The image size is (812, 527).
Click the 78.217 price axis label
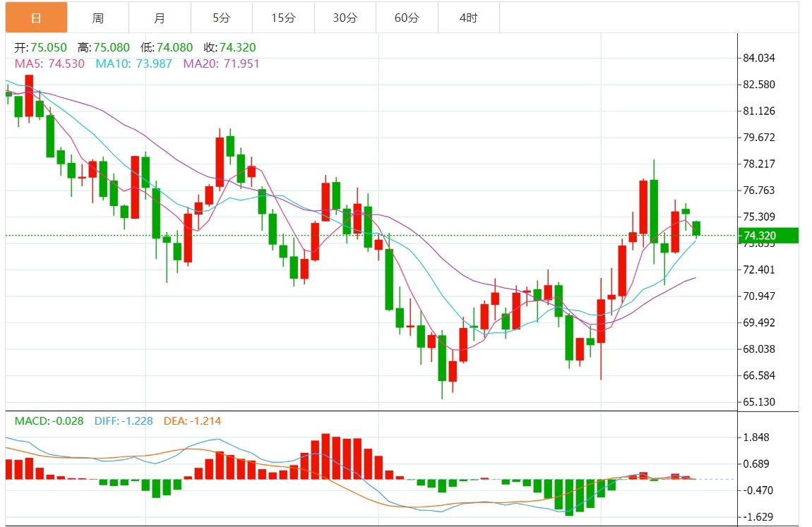pyautogui.click(x=758, y=164)
